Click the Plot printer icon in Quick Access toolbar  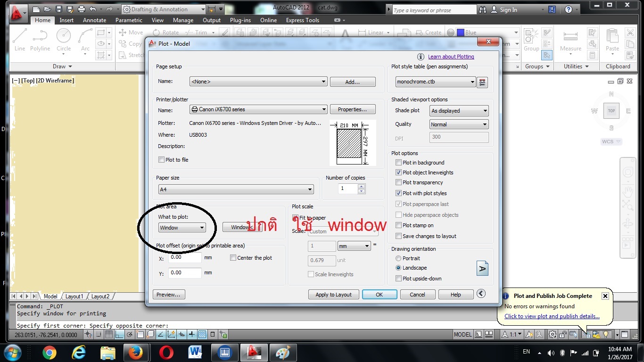pyautogui.click(x=82, y=9)
